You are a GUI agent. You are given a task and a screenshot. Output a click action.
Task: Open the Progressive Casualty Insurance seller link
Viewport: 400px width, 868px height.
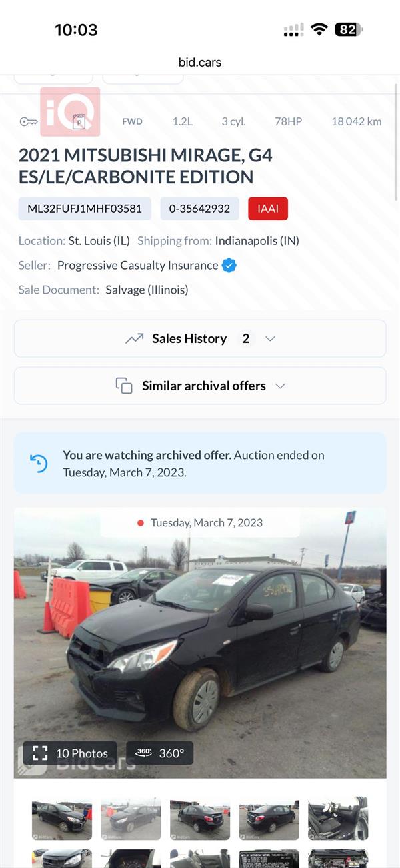(x=137, y=265)
